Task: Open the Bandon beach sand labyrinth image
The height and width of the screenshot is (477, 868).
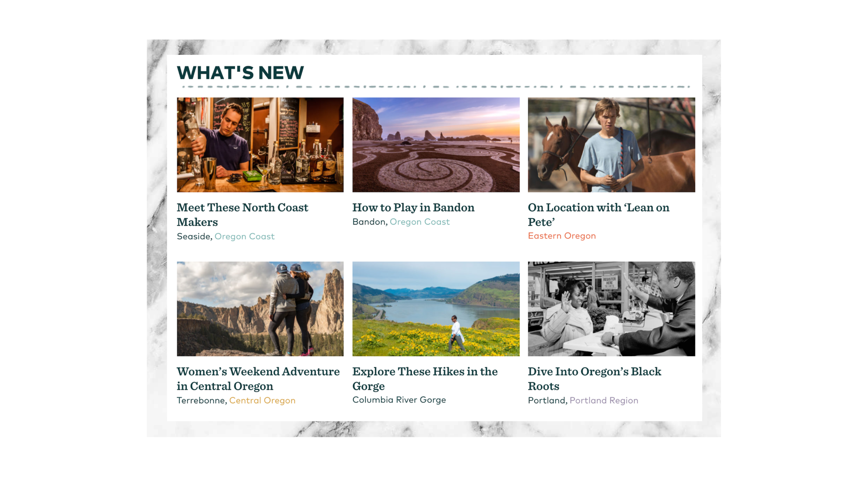Action: point(436,145)
